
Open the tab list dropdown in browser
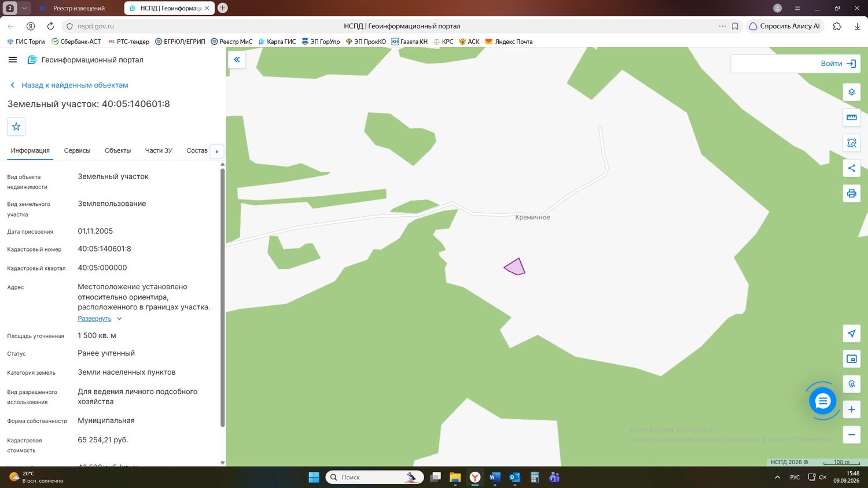coord(24,8)
